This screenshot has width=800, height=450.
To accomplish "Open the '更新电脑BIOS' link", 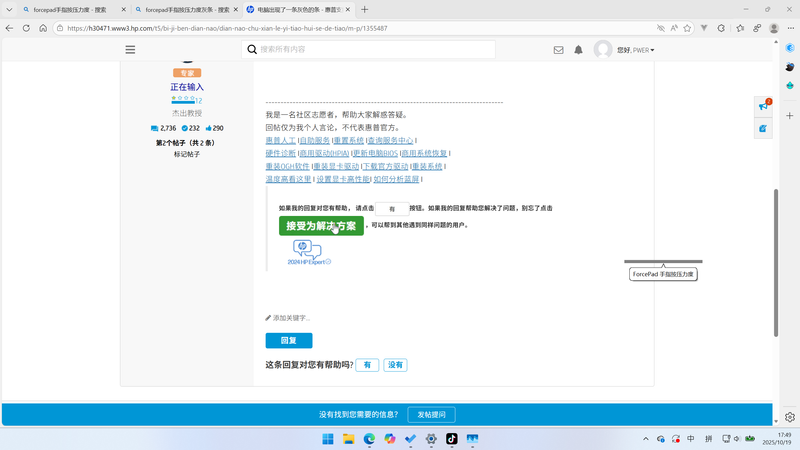I will [x=375, y=154].
